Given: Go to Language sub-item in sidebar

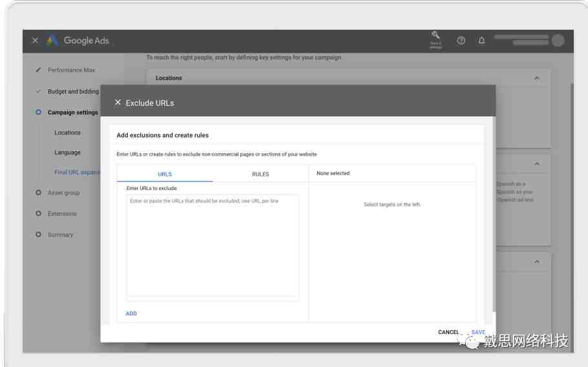Looking at the screenshot, I should tap(67, 152).
